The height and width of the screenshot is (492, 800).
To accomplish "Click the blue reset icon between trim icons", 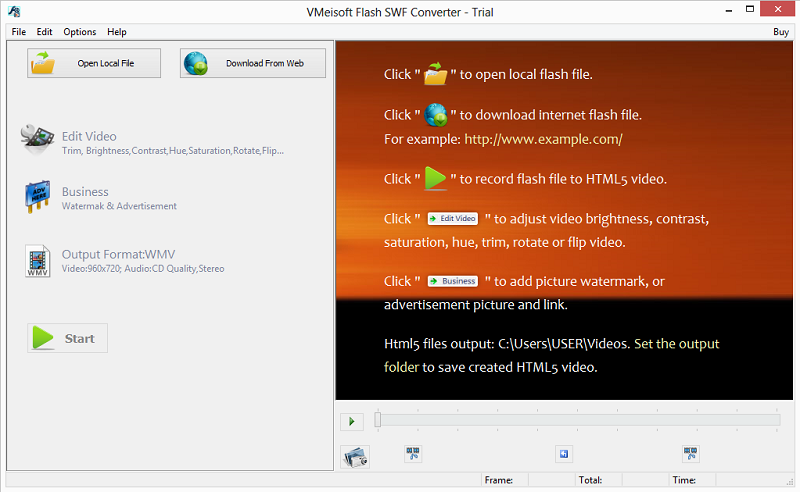I will click(x=564, y=454).
